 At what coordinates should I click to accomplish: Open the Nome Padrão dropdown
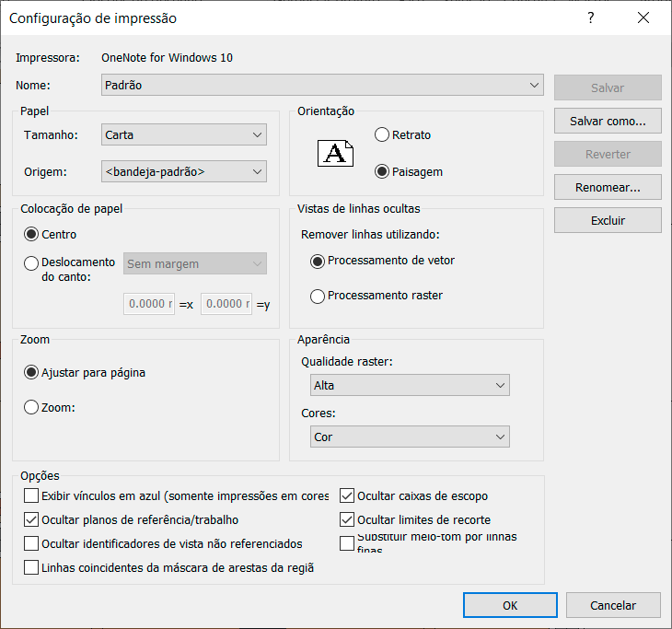coord(322,85)
